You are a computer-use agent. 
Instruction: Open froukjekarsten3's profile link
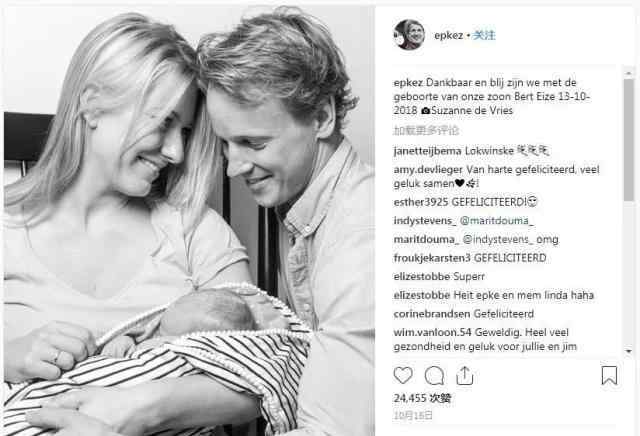pos(432,258)
